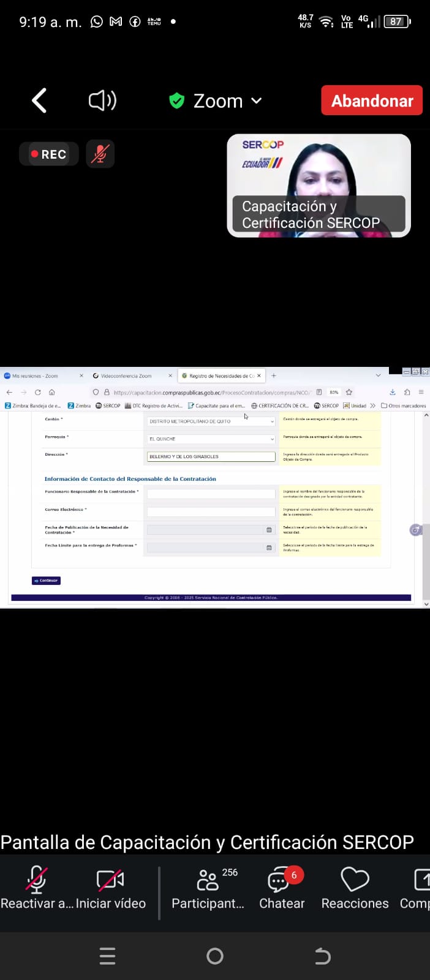Reactivate audio with the microphone button

37,887
